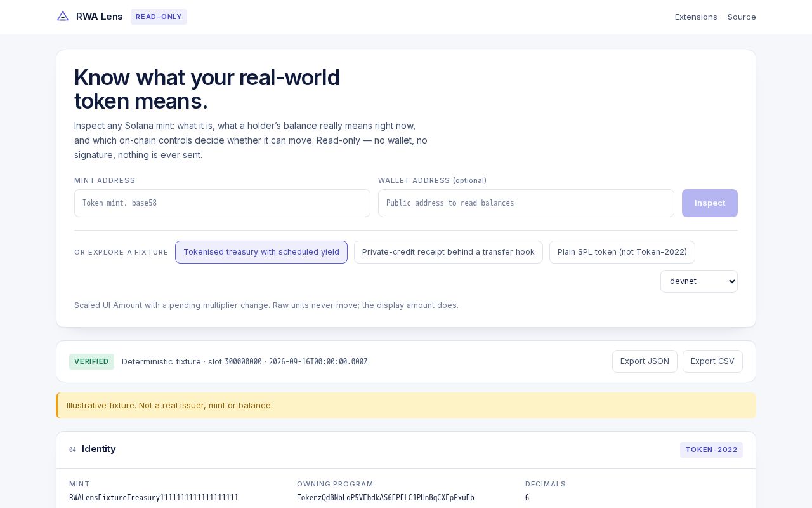This screenshot has width=812, height=508.
Task: Click the READ-ONLY badge
Action: tap(159, 17)
